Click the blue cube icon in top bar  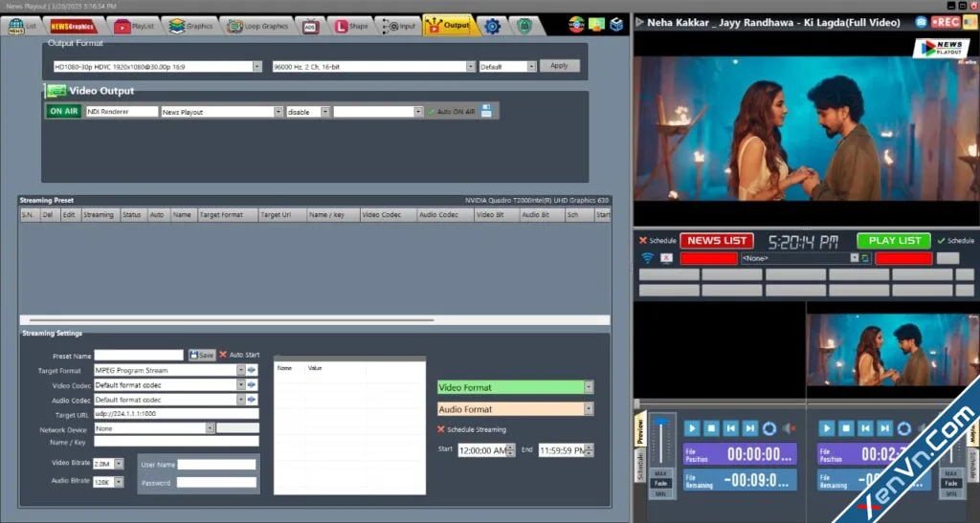[x=616, y=24]
